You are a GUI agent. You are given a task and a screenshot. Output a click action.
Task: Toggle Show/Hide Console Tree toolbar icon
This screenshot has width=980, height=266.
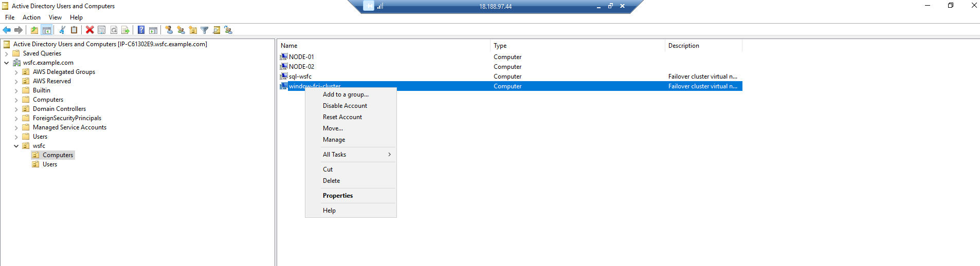(x=46, y=30)
